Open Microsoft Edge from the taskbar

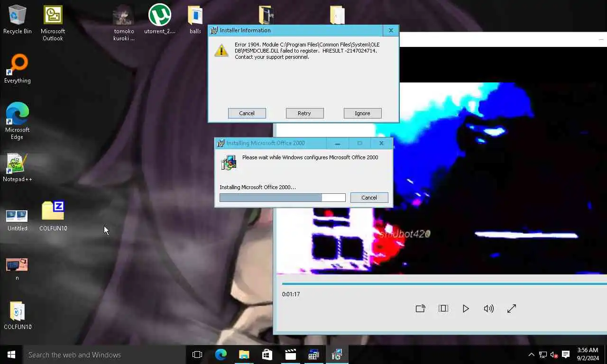(x=221, y=355)
